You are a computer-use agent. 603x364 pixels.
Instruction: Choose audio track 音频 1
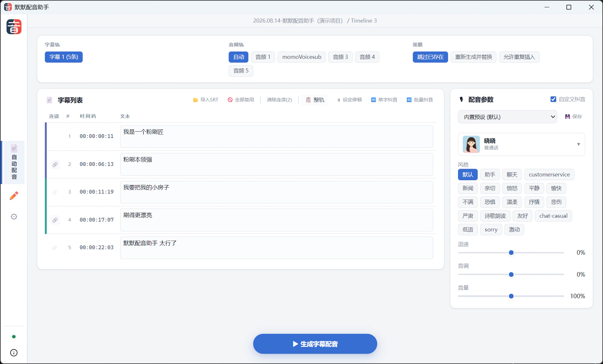point(263,57)
